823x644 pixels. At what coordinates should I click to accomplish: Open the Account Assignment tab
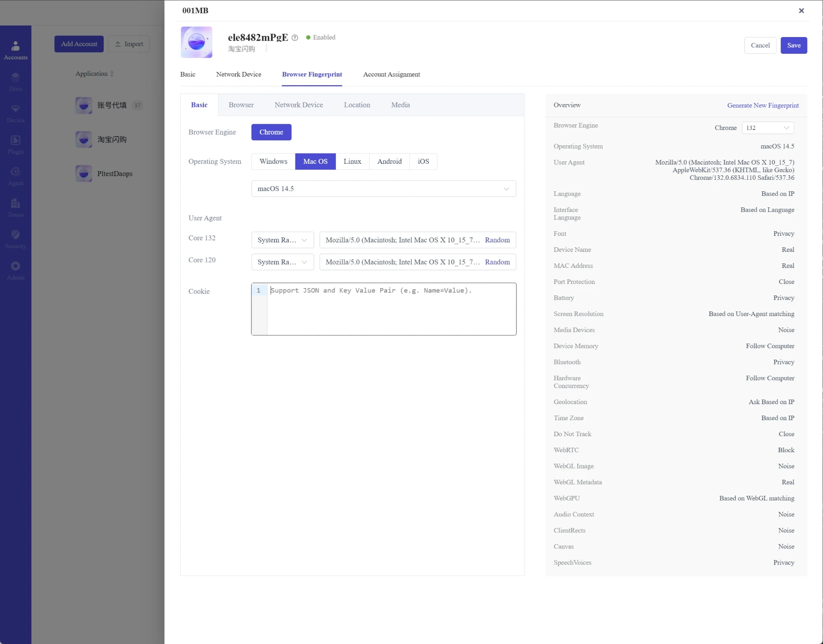pyautogui.click(x=391, y=74)
